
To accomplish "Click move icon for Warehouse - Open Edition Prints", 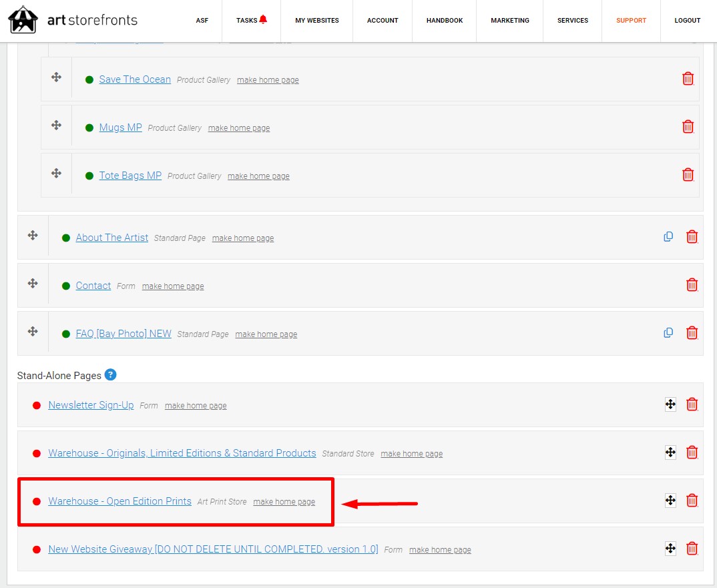I will pyautogui.click(x=670, y=500).
